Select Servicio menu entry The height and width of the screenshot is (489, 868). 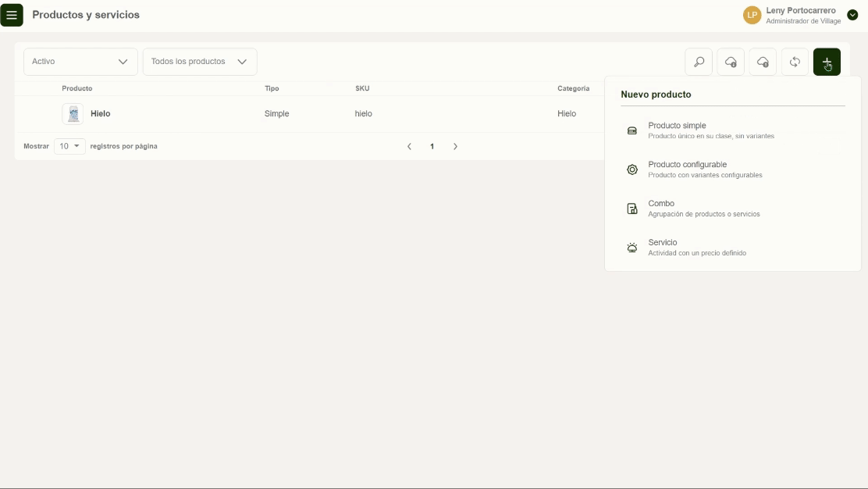point(733,248)
